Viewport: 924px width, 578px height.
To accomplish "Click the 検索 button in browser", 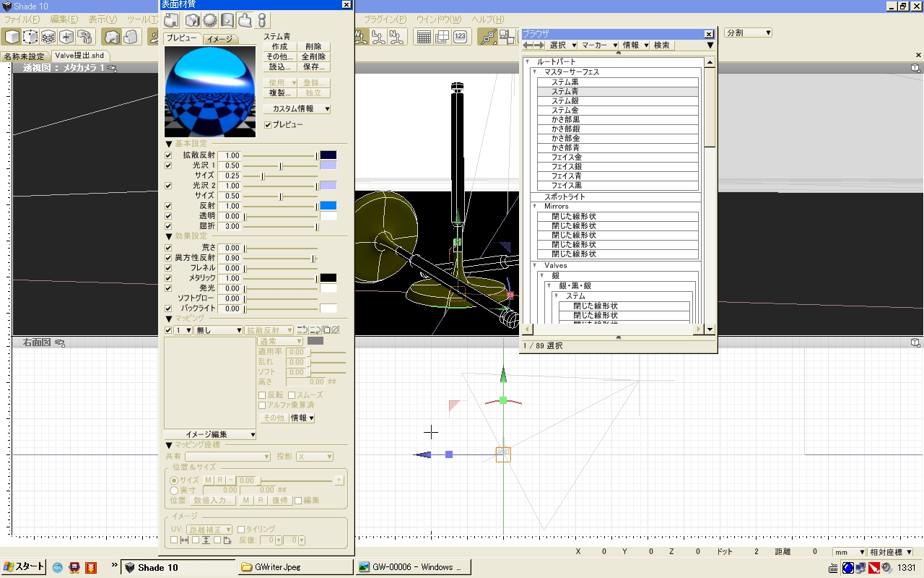I will tap(662, 46).
